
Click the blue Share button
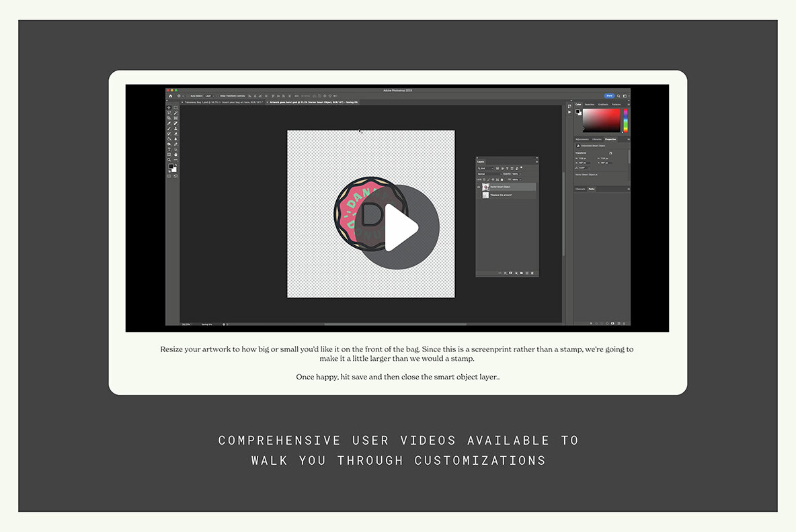pyautogui.click(x=609, y=96)
